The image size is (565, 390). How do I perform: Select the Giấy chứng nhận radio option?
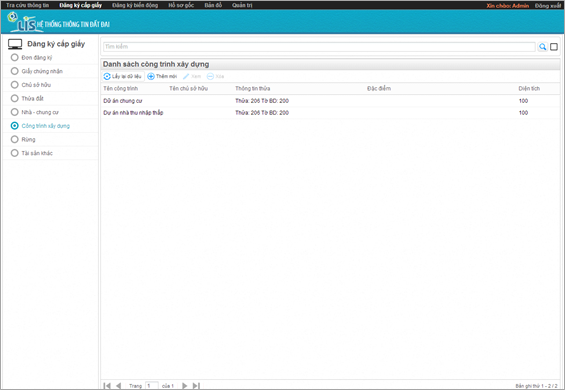click(x=14, y=71)
